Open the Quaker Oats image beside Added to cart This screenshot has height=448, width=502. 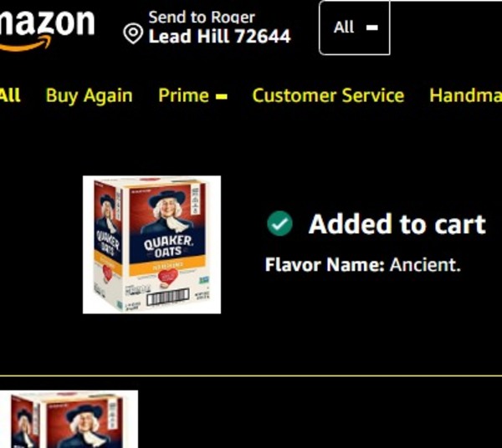coord(151,245)
